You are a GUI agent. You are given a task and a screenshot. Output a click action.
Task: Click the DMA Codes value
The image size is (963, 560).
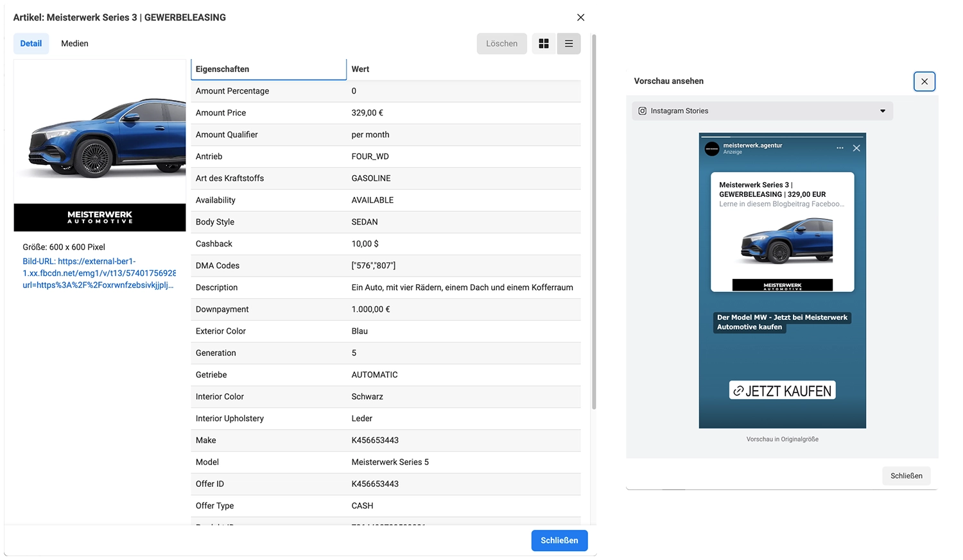(x=374, y=266)
